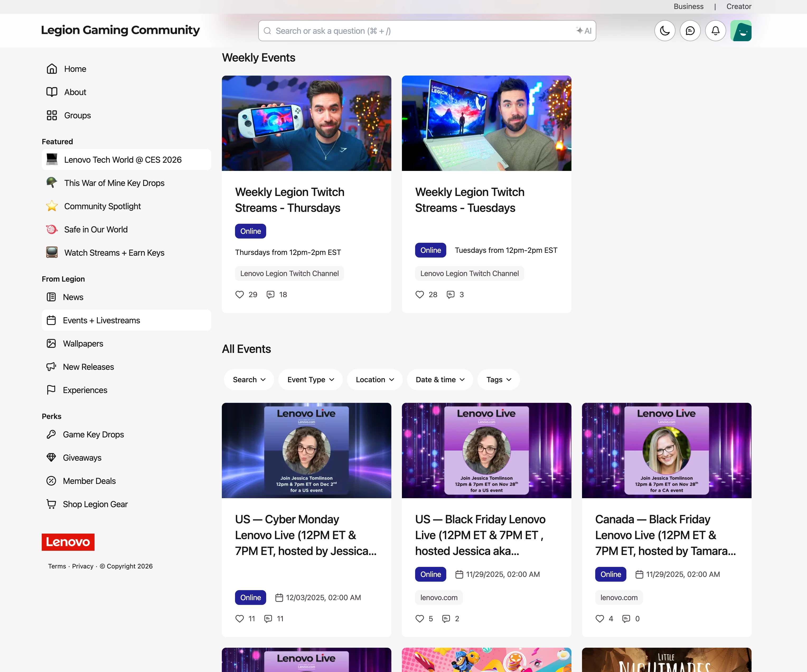The image size is (807, 672).
Task: Open Game Key Drops sidebar item
Action: tap(93, 435)
